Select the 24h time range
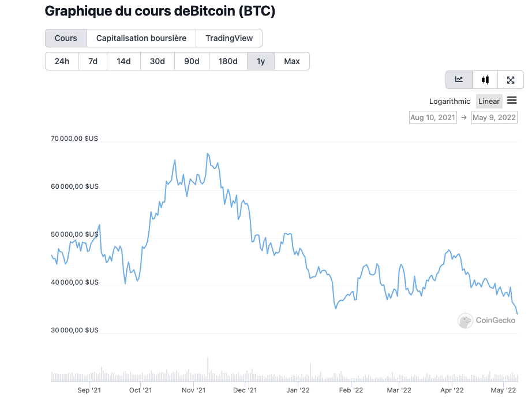Viewport: 532px width, 400px height. point(62,61)
